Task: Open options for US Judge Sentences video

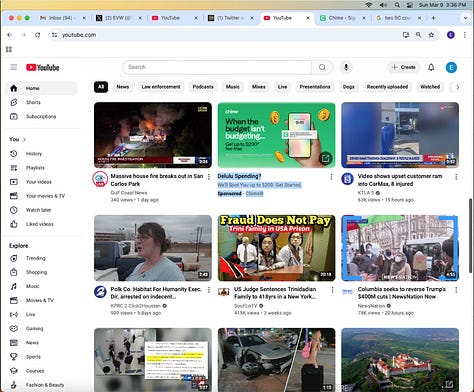Action: (332, 290)
